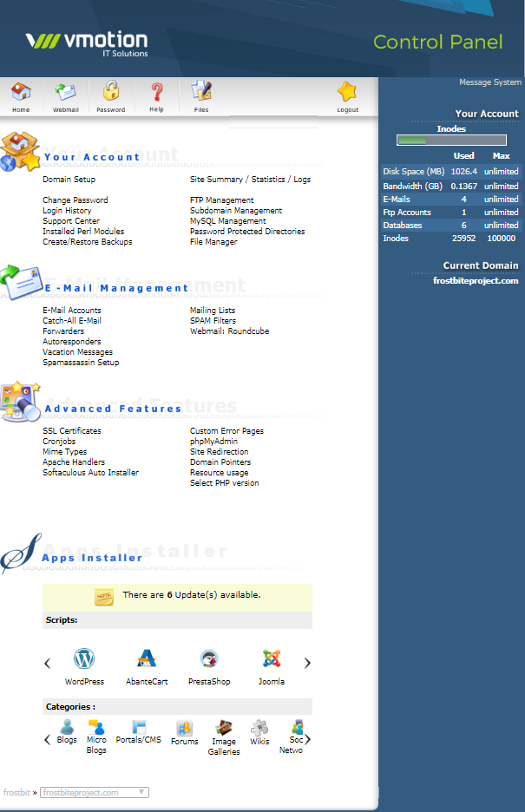Screen dimensions: 525x812
Task: Open File Manager link
Action: [213, 242]
